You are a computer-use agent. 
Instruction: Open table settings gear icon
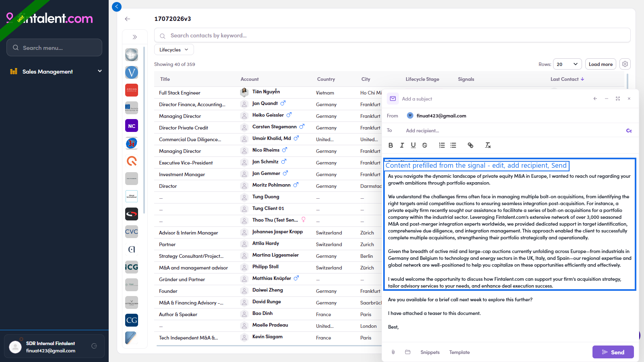pos(625,64)
